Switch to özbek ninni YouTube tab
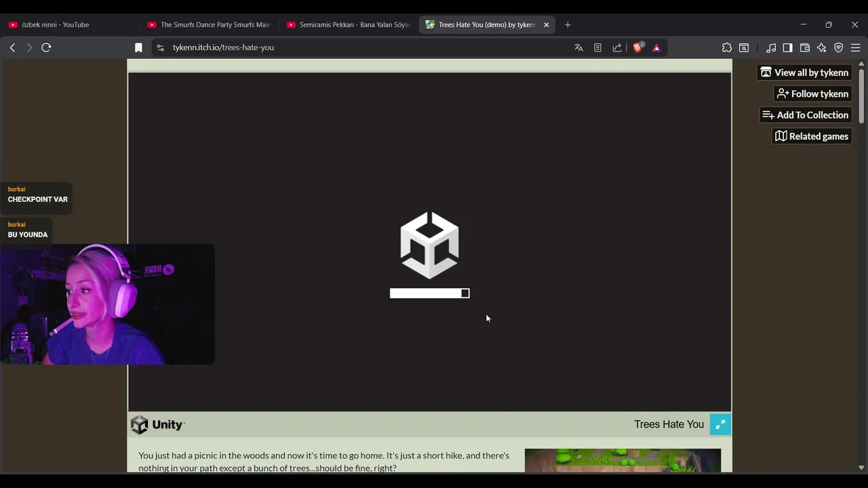Image resolution: width=868 pixels, height=488 pixels. pyautogui.click(x=71, y=24)
